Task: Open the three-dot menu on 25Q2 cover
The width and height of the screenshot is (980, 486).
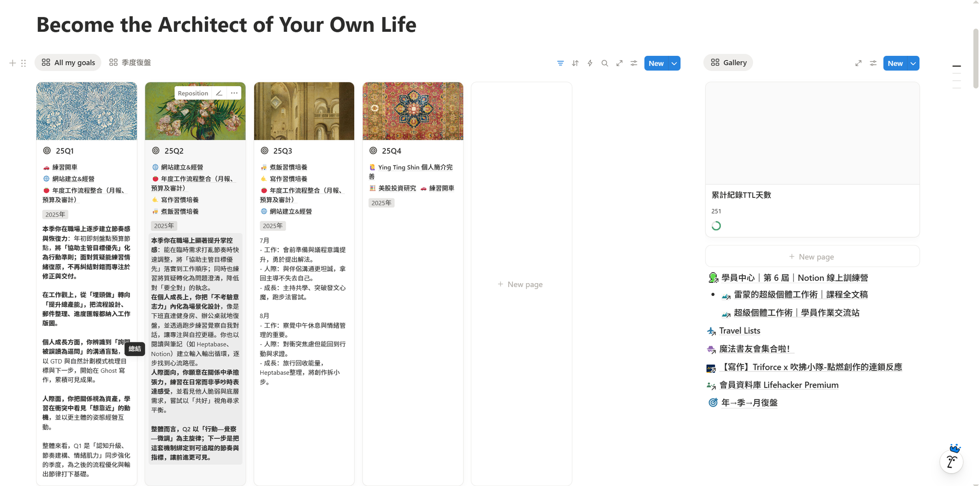Action: pyautogui.click(x=234, y=93)
